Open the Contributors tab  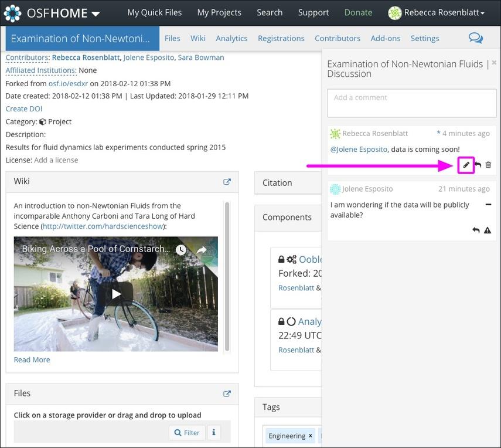(x=338, y=38)
